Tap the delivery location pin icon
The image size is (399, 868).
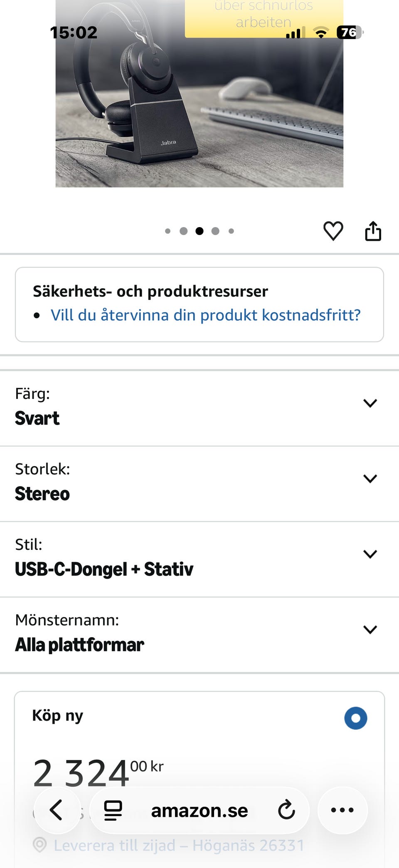(40, 845)
